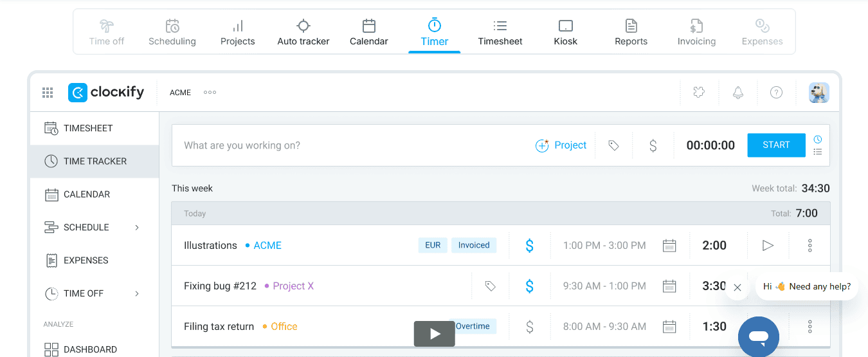868x357 pixels.
Task: Open Project X on the Fixing bug entry
Action: 289,286
